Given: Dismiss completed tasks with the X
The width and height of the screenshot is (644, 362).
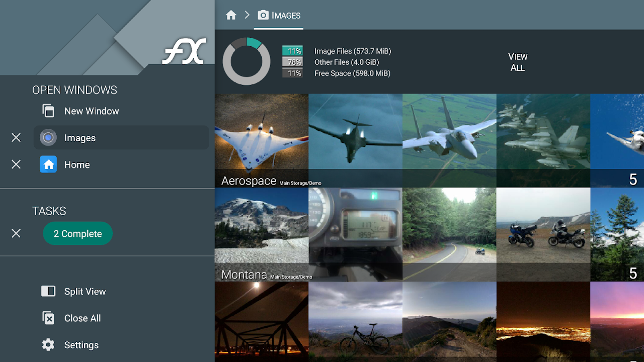Looking at the screenshot, I should point(16,233).
